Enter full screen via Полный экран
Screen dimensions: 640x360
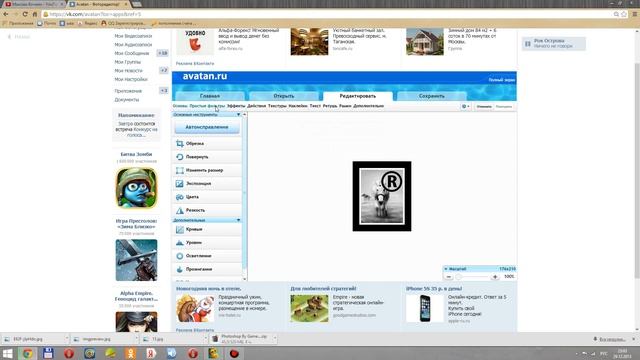502,80
